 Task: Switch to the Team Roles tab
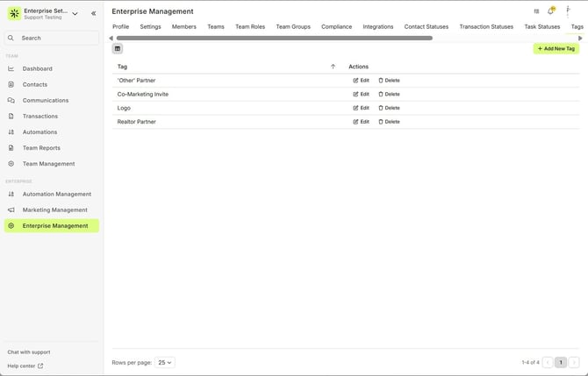point(250,27)
